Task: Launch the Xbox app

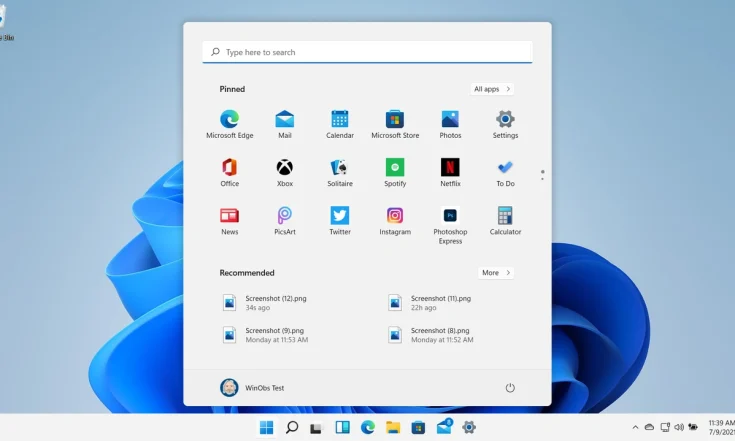Action: (x=285, y=168)
